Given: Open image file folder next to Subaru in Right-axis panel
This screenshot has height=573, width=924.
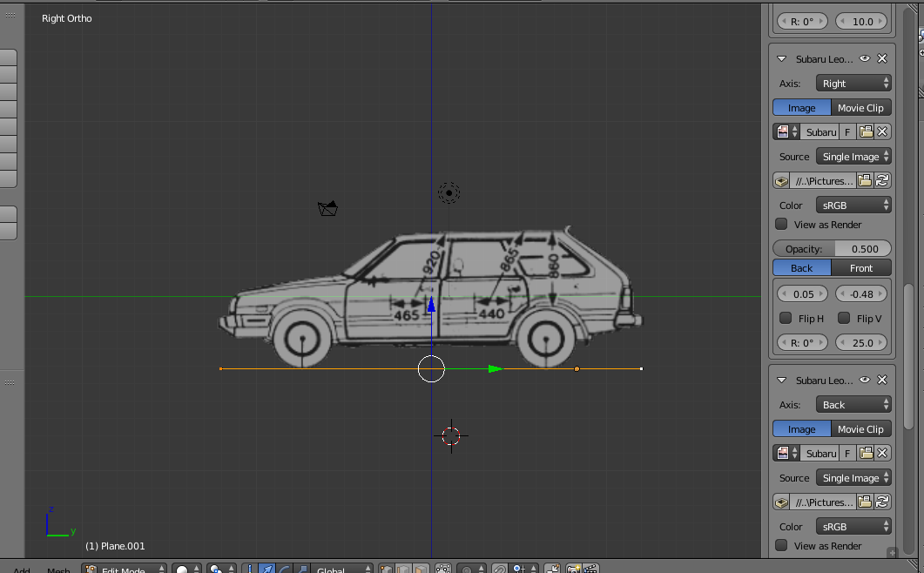Looking at the screenshot, I should pos(866,132).
